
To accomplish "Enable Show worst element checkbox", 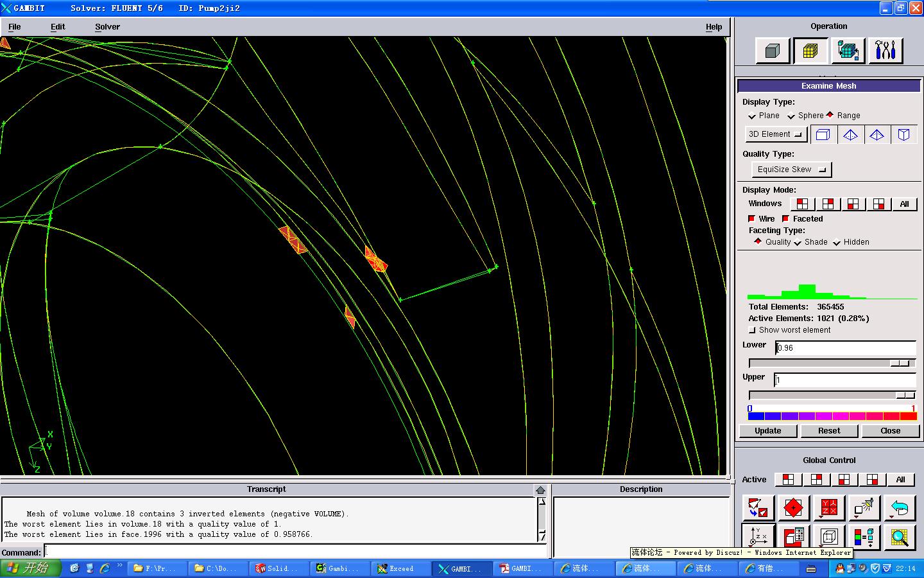I will [752, 330].
